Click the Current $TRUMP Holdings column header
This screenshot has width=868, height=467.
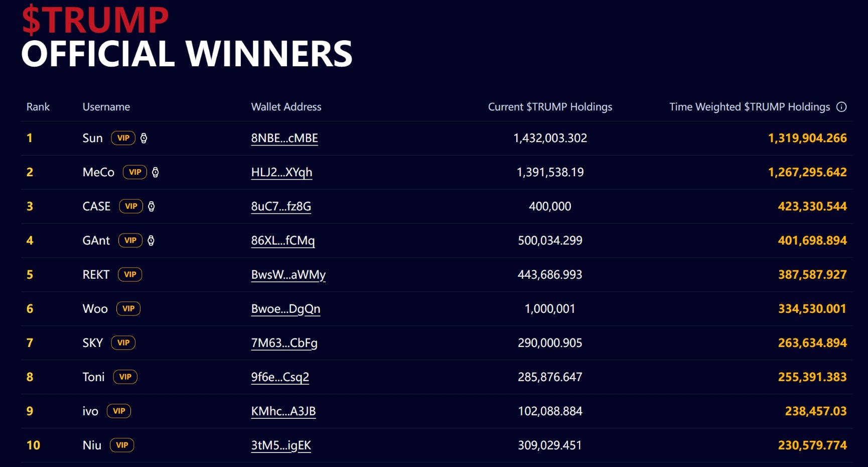point(550,107)
